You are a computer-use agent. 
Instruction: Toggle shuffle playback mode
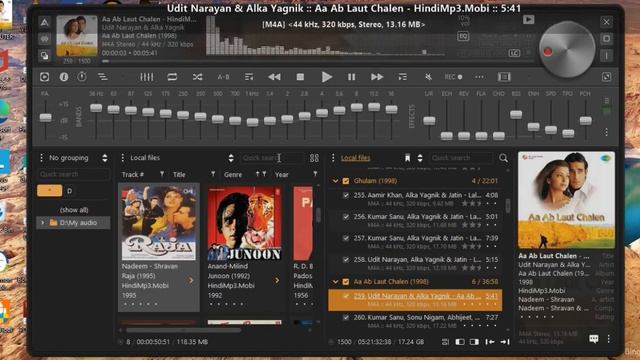(x=198, y=77)
